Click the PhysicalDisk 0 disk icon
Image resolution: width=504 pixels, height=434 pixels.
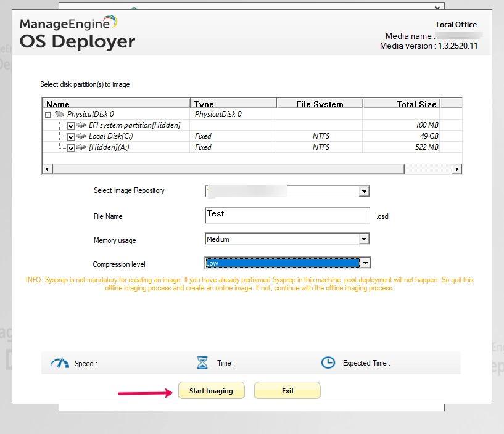(x=59, y=113)
